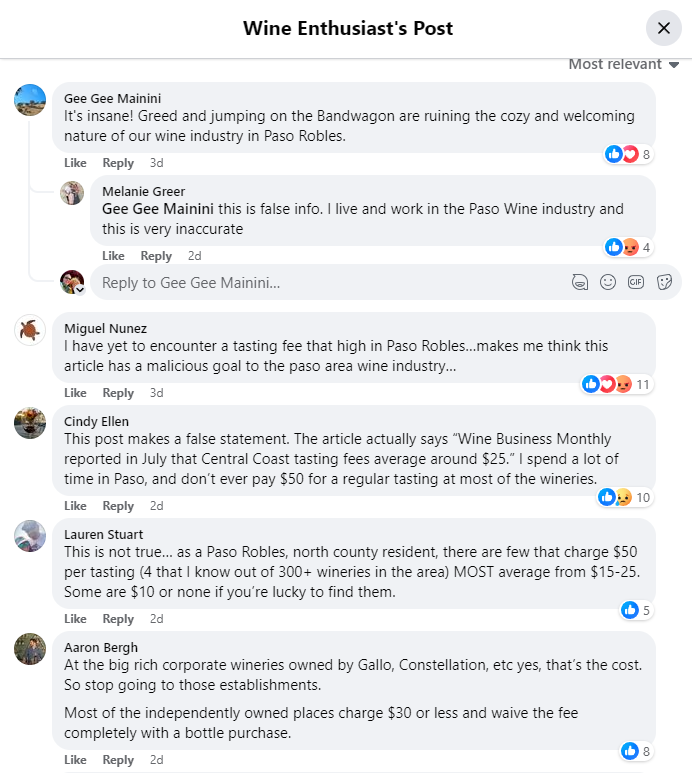Image resolution: width=692 pixels, height=773 pixels.
Task: Show reactions on Cindy Ellen's comment
Action: point(627,497)
